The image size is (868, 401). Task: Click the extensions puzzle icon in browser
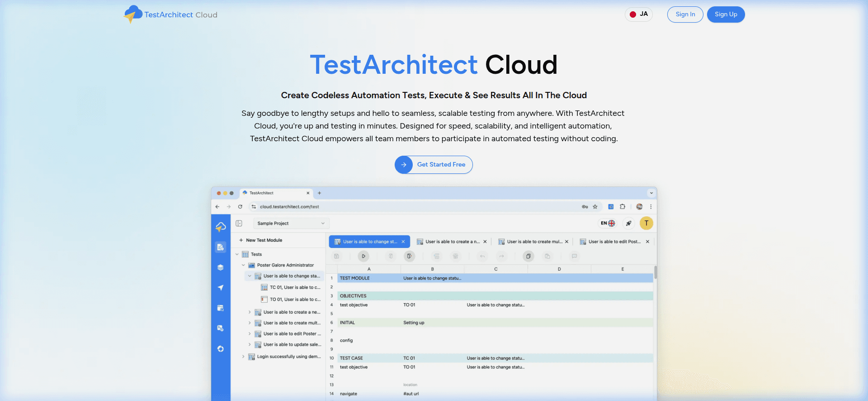[623, 207]
